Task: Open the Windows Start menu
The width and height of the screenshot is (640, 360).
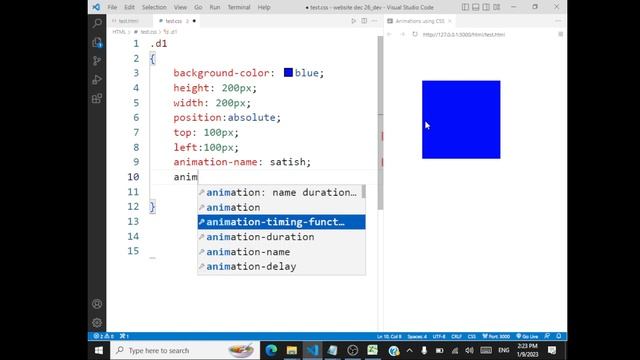Action: 99,350
